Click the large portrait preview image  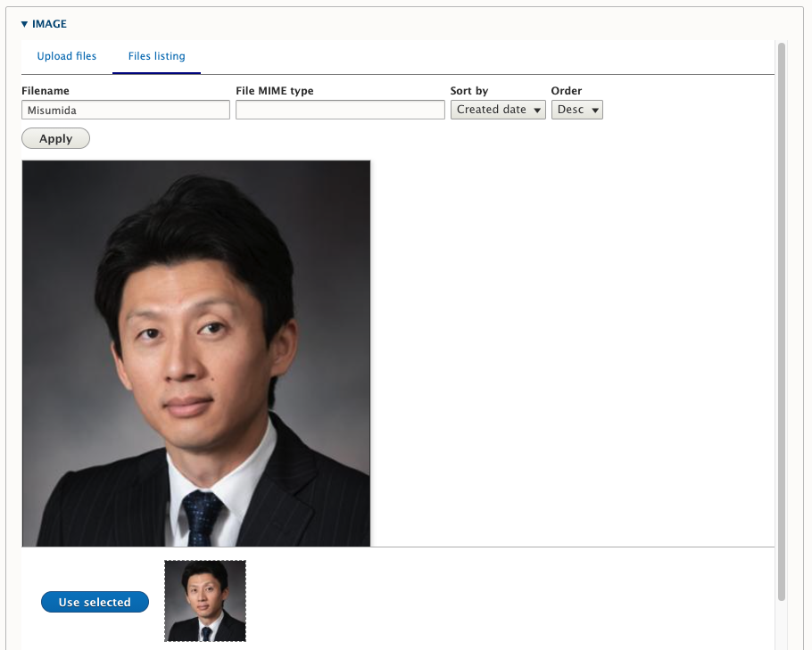(x=196, y=353)
